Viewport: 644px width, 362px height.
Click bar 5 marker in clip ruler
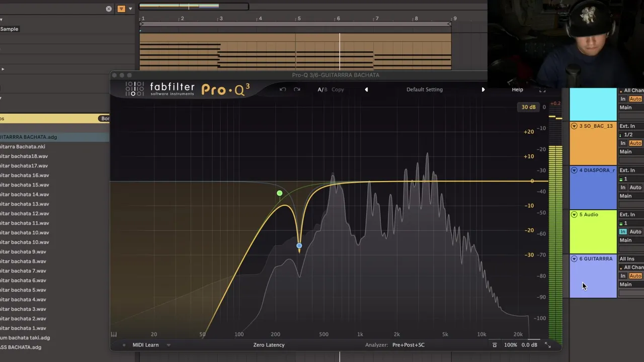click(299, 19)
